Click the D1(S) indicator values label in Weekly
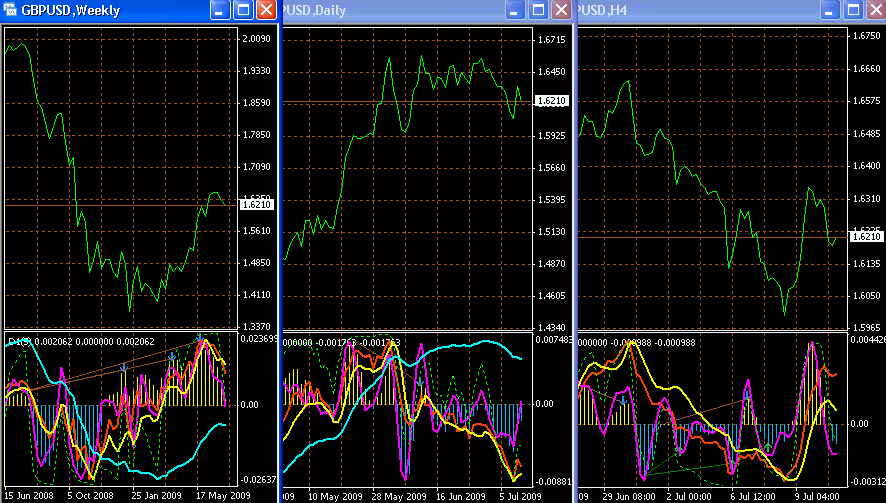This screenshot has height=503, width=886. tap(81, 341)
